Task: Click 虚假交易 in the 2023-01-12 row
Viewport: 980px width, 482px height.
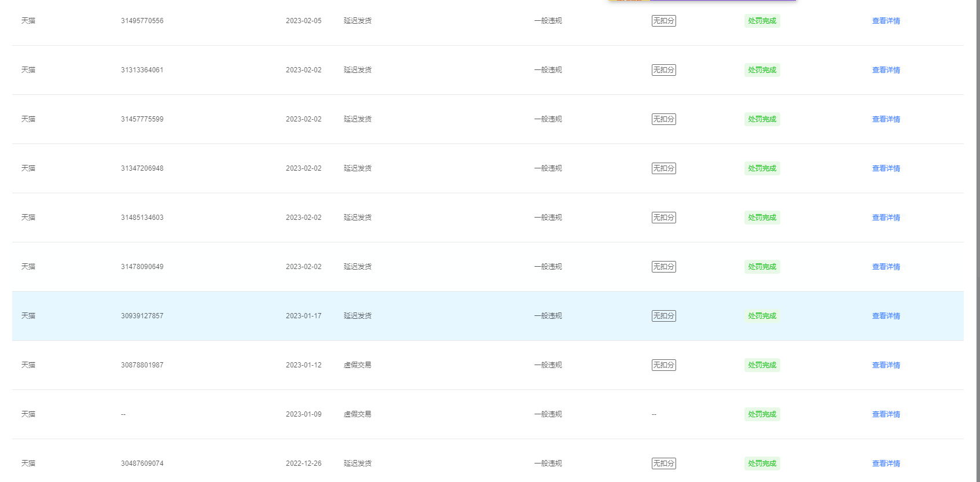Action: pyautogui.click(x=357, y=365)
